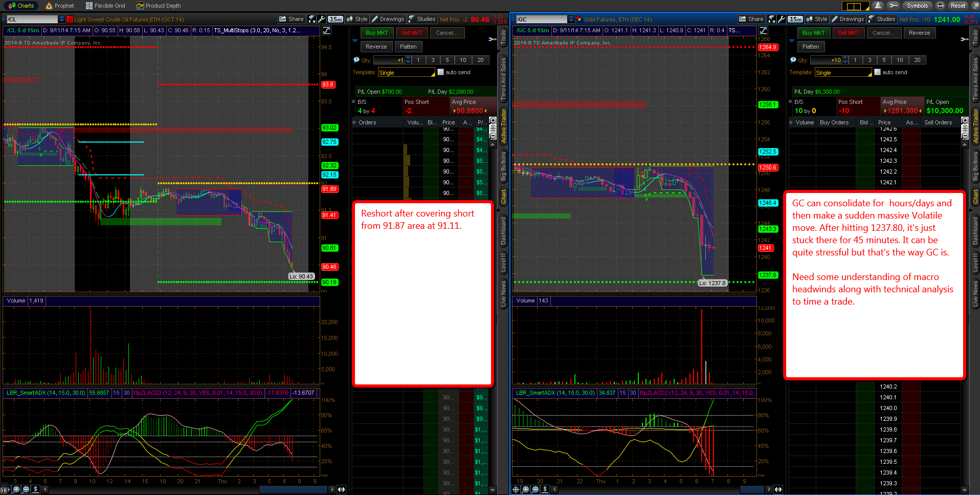This screenshot has height=495, width=980.
Task: Open the Qty help icon in /GC panel
Action: pos(793,60)
